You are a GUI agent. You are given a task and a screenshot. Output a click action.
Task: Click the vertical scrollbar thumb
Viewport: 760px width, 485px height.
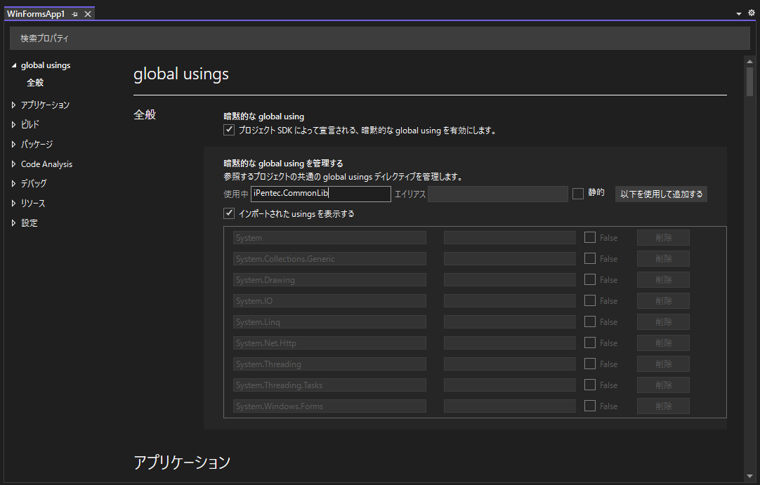point(750,81)
